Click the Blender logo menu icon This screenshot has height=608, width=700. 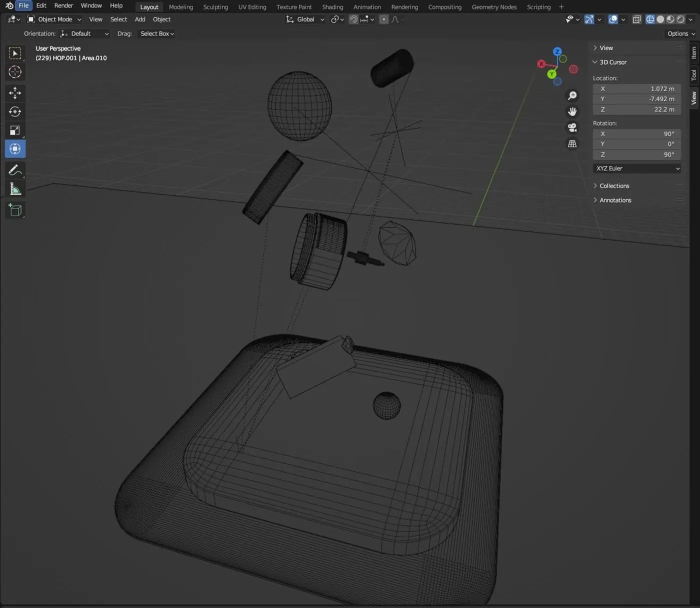coord(9,5)
